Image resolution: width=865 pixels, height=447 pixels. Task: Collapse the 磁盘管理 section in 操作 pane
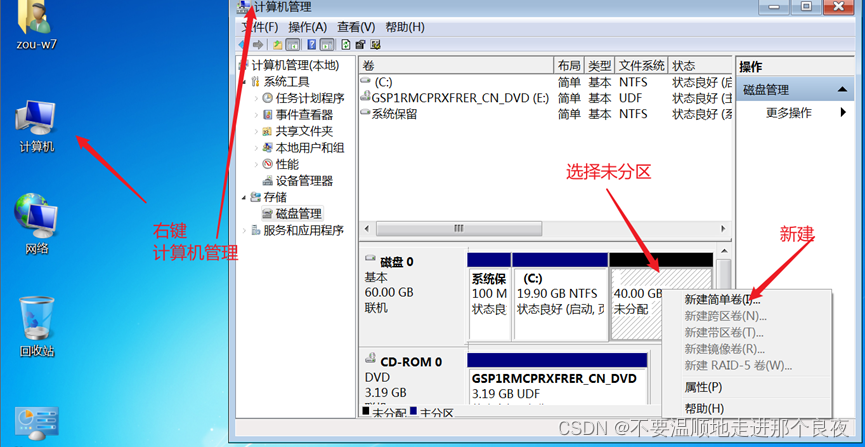[842, 89]
